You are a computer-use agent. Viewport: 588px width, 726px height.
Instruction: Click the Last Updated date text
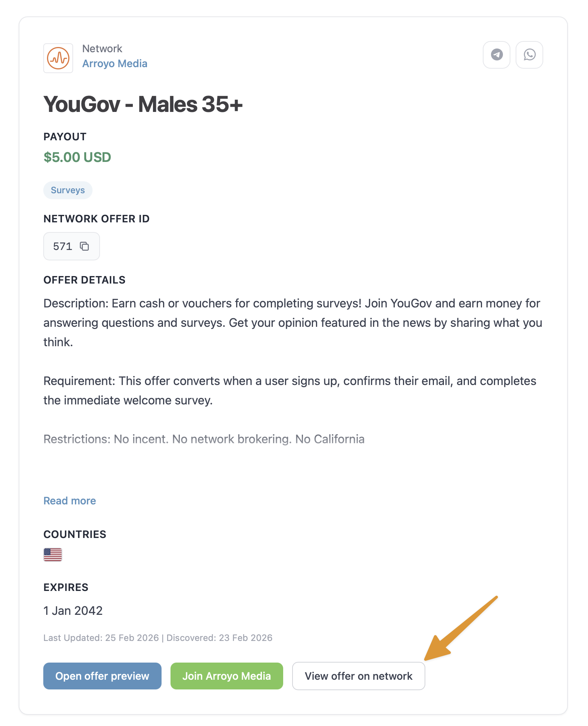[157, 638]
